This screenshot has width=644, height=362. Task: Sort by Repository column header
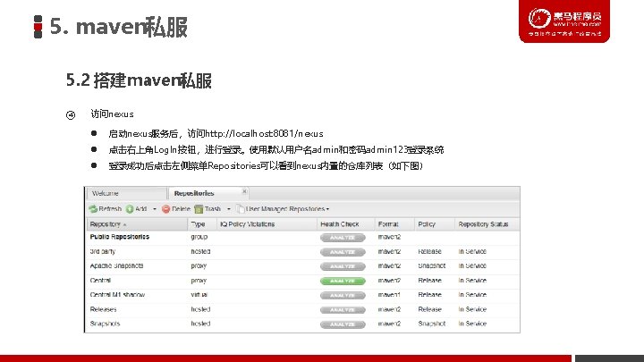[x=137, y=224]
